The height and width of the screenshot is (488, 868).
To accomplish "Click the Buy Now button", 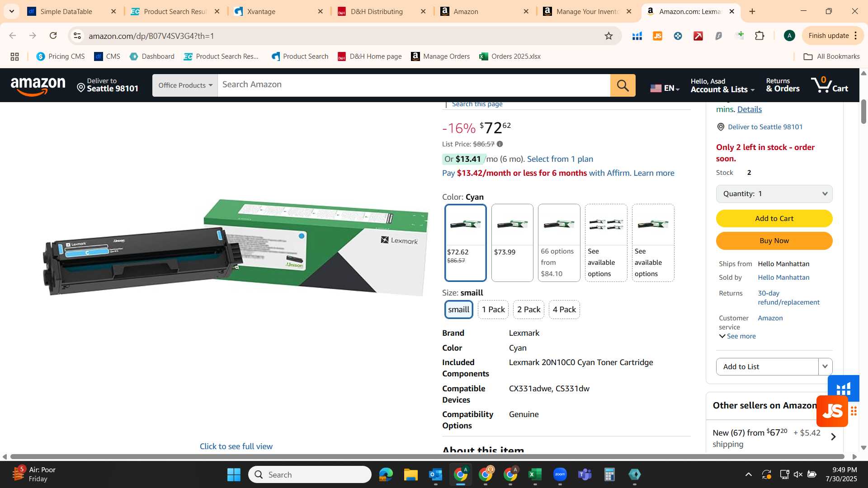I will pos(774,241).
